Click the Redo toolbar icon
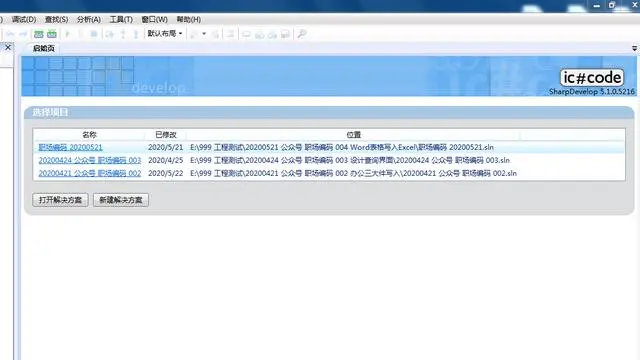Viewport: 640px width, 360px height. [x=23, y=34]
